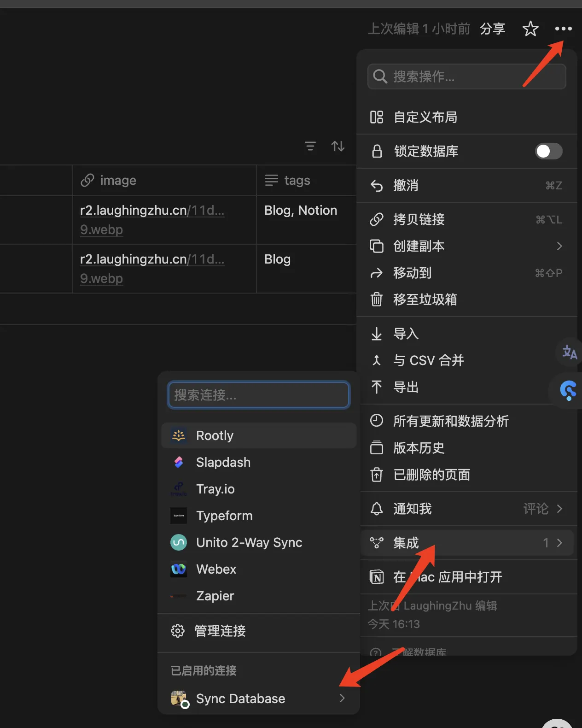Screen dimensions: 582x728
Task: Choose 拷贝链接 copy link
Action: pyautogui.click(x=466, y=219)
